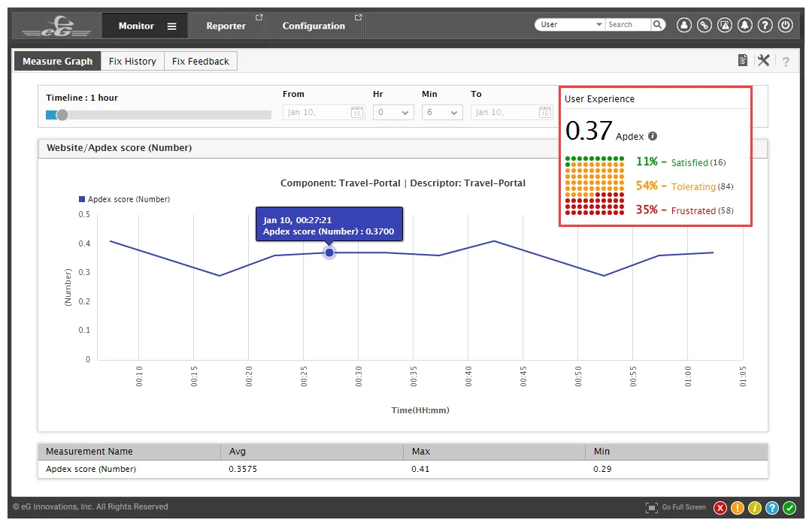Click the From date input field
Image resolution: width=812 pixels, height=526 pixels.
323,113
